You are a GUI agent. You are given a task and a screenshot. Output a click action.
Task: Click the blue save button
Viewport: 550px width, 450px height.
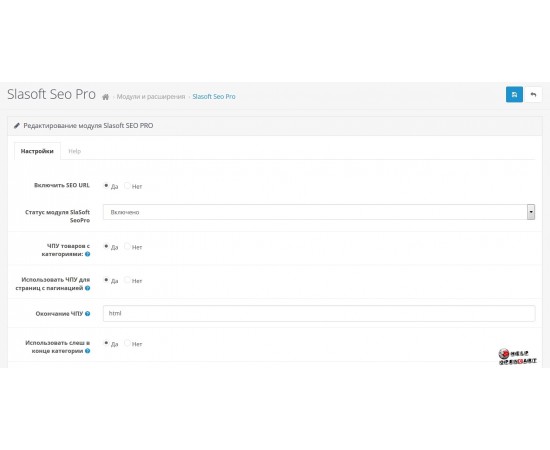[x=514, y=94]
